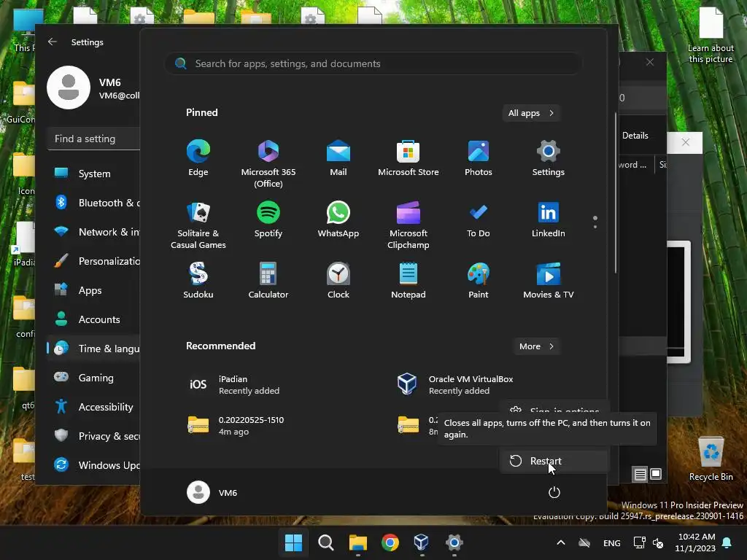The image size is (747, 560).
Task: Select Restart from power menu
Action: (x=554, y=461)
